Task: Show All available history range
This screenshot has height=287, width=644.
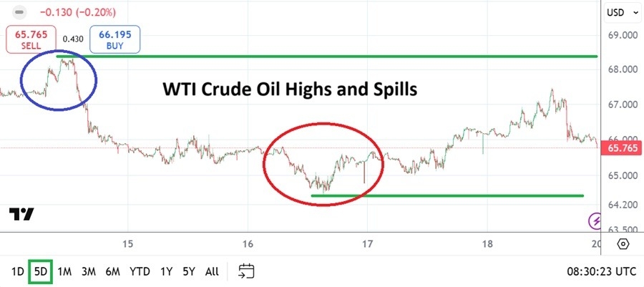Action: pos(212,272)
